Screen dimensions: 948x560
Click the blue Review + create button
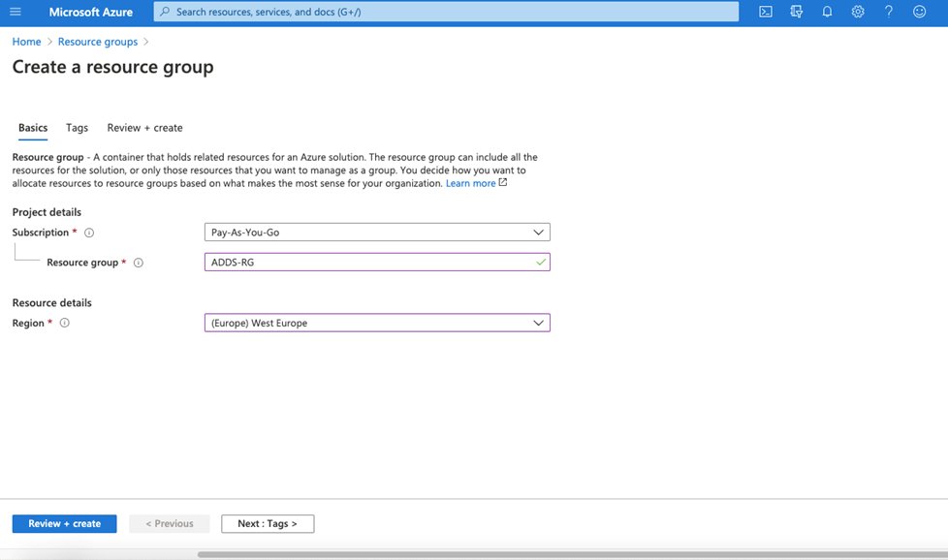65,524
